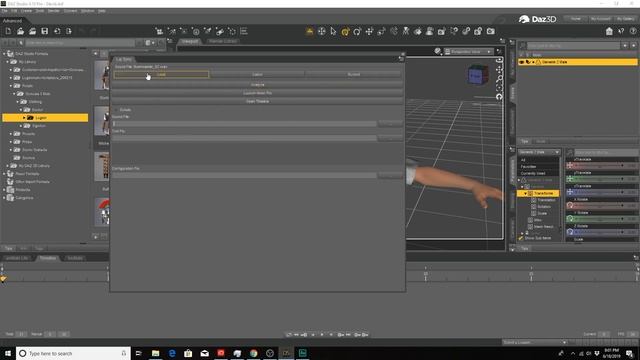This screenshot has width=640, height=360.
Task: Click the Sound File input field
Action: click(244, 123)
